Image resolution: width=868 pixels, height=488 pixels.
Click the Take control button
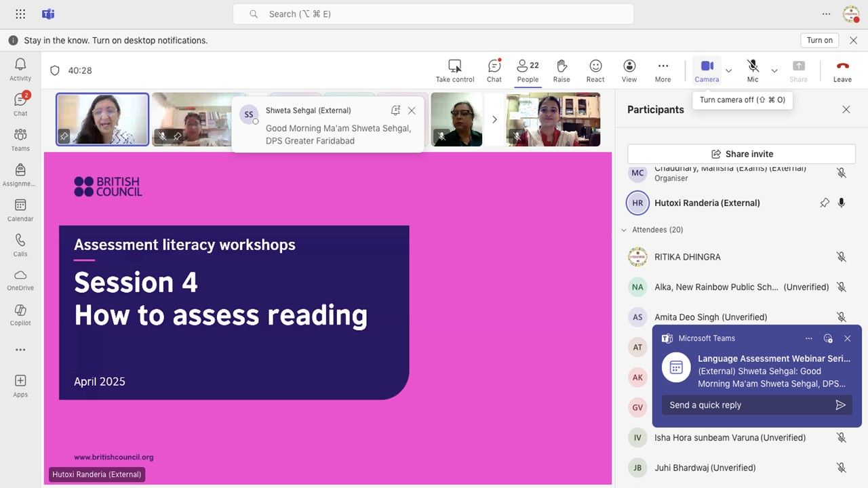point(455,70)
